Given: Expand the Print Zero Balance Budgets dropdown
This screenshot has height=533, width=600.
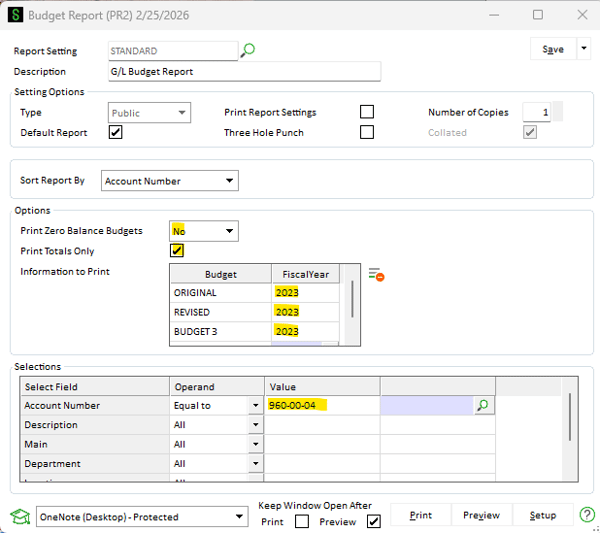Looking at the screenshot, I should (x=230, y=231).
